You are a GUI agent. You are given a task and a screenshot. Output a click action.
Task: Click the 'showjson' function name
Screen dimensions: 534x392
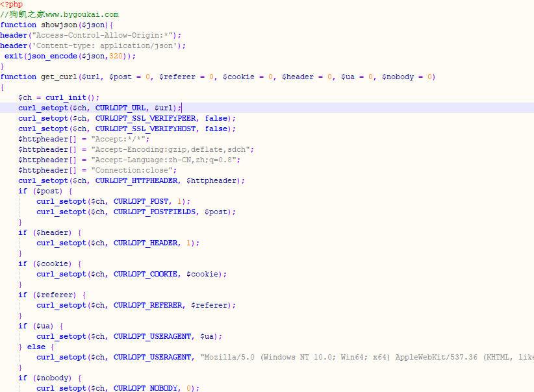point(59,25)
